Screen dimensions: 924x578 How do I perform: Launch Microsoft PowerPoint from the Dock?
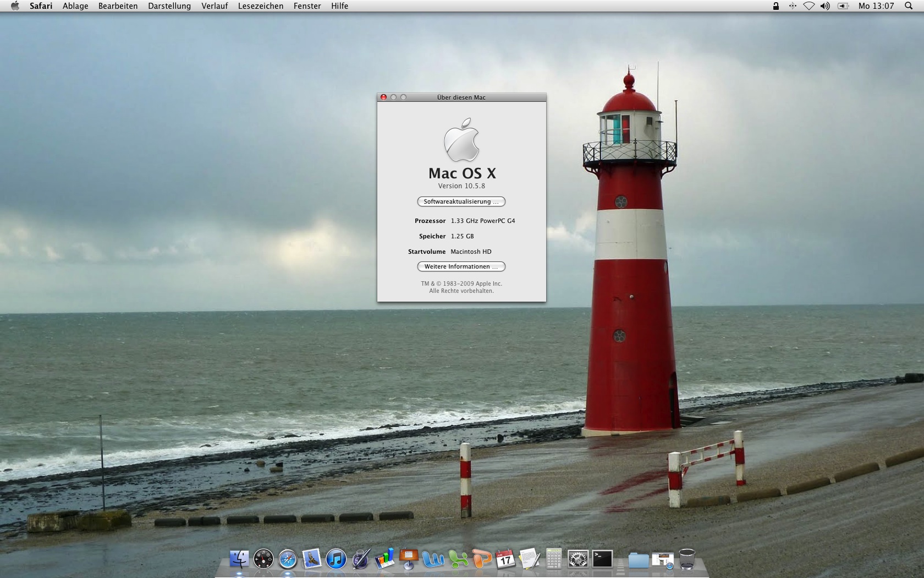tap(481, 559)
